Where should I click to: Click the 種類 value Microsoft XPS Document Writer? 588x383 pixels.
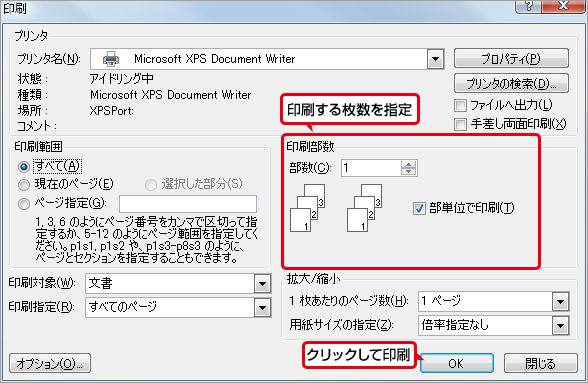click(x=171, y=95)
